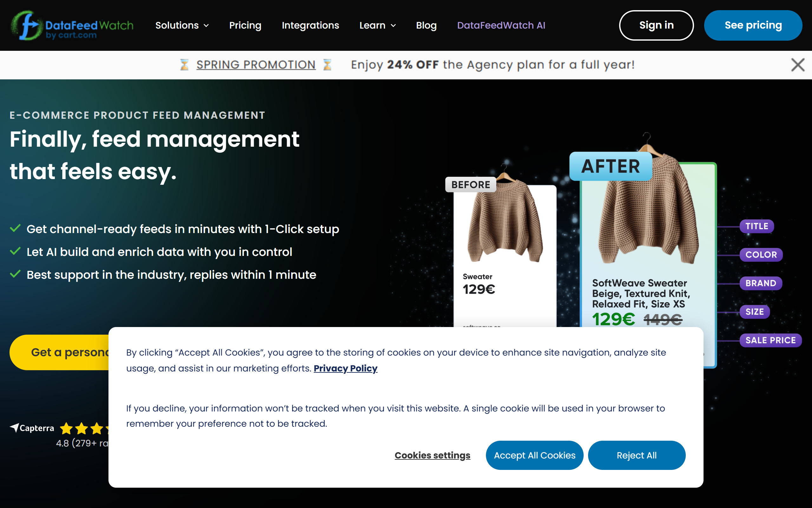This screenshot has height=508, width=812.
Task: Click the DataFeedWatch logo
Action: click(72, 25)
